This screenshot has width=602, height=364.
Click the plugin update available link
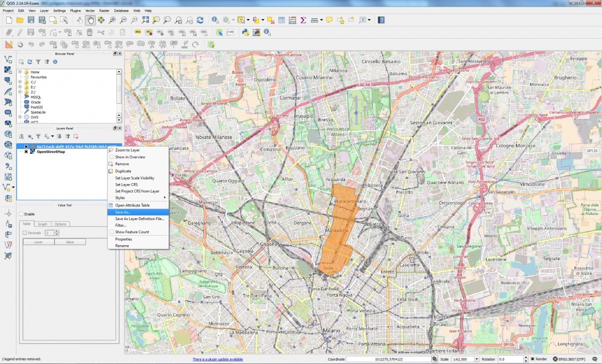[x=218, y=359]
